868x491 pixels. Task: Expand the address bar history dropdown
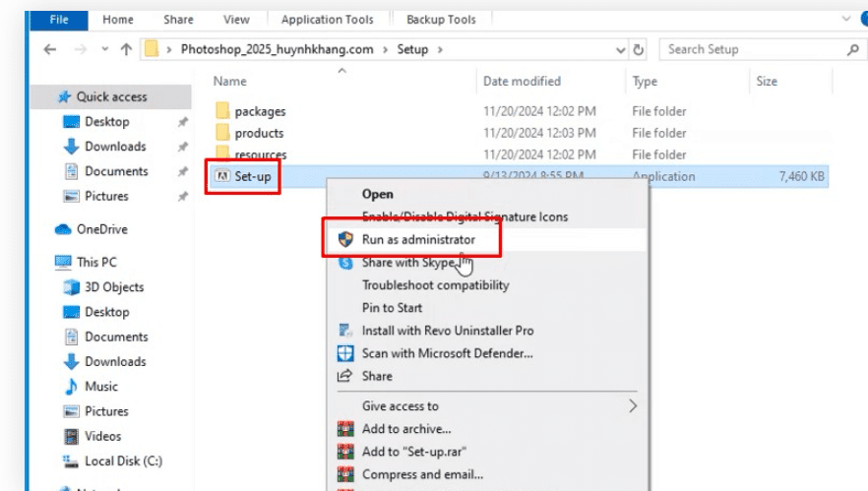[620, 49]
